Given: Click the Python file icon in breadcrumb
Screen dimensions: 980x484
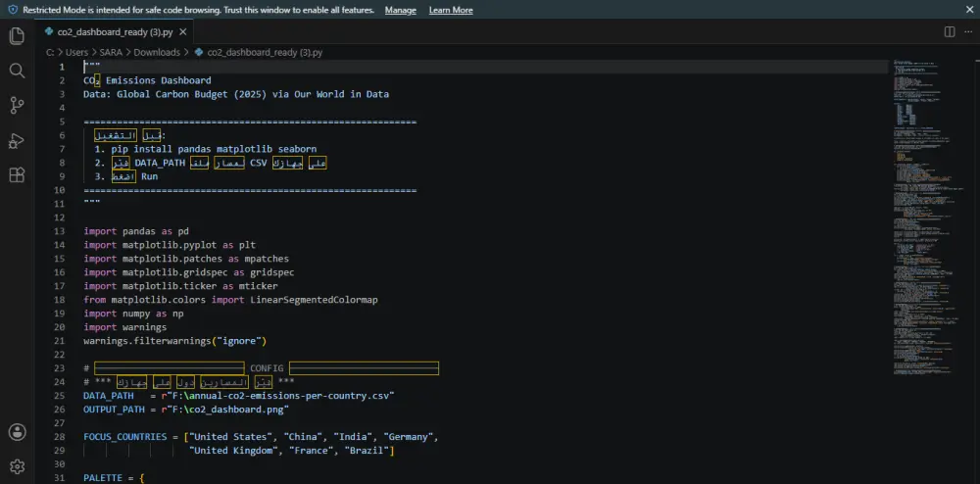Looking at the screenshot, I should click(199, 53).
